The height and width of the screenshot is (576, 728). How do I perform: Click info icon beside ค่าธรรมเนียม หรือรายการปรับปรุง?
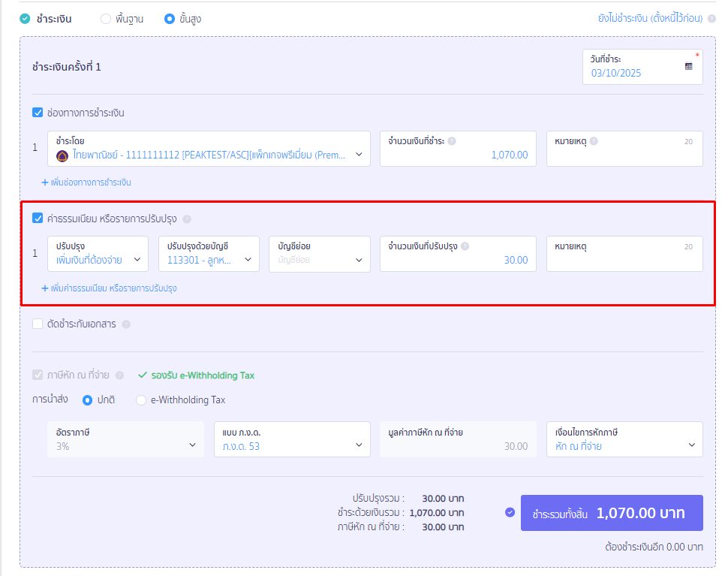tap(187, 219)
